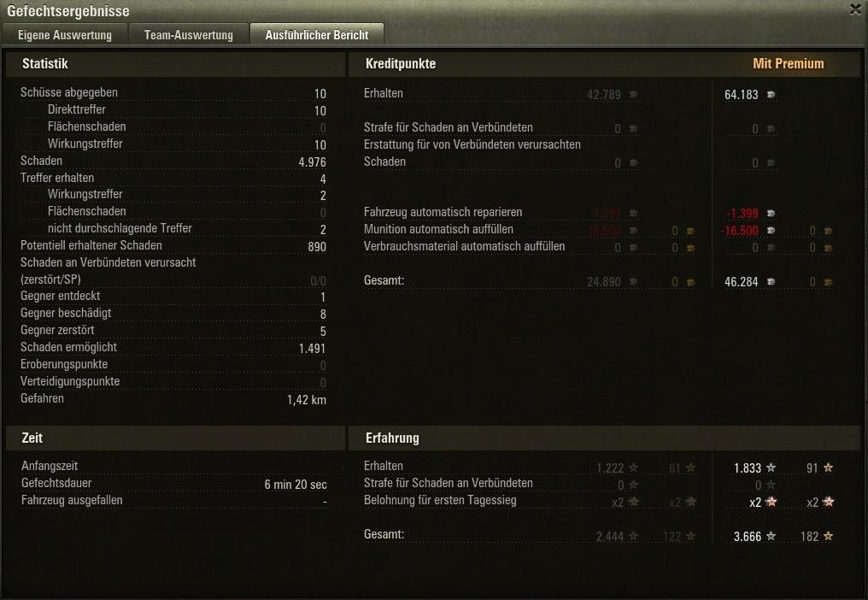Image resolution: width=868 pixels, height=600 pixels.
Task: Click the experience star beside 1.833
Action: click(771, 468)
